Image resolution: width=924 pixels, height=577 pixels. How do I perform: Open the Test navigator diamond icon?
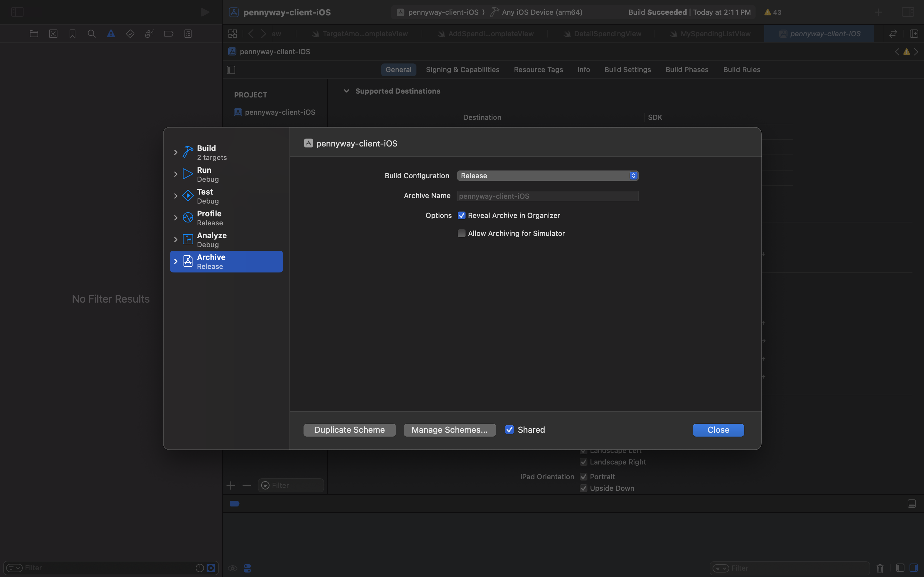pyautogui.click(x=130, y=34)
